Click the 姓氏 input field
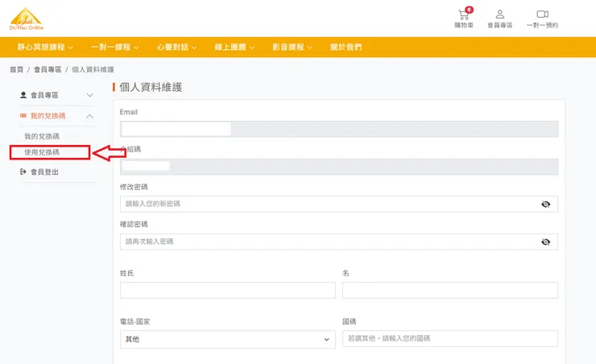Viewport: 596px width, 364px height. pyautogui.click(x=228, y=290)
